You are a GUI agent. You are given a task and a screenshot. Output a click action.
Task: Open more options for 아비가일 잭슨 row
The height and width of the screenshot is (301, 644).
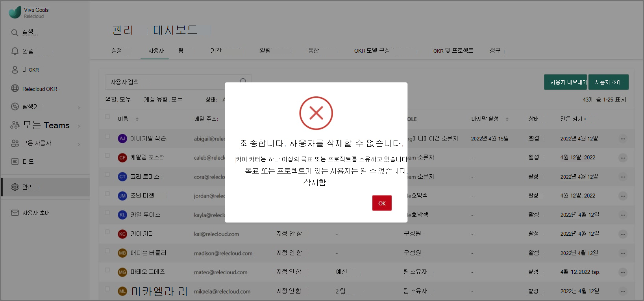(623, 138)
